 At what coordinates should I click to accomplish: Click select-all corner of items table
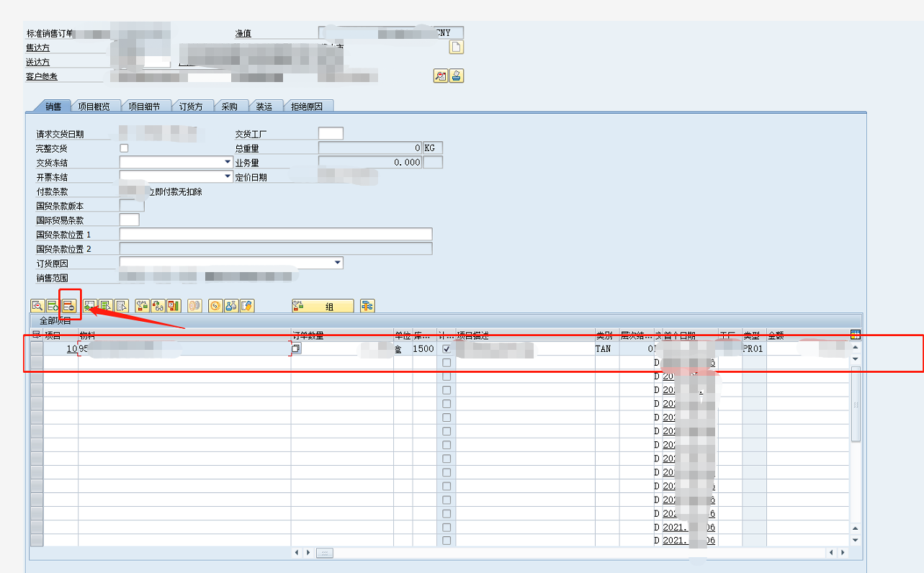pyautogui.click(x=36, y=335)
